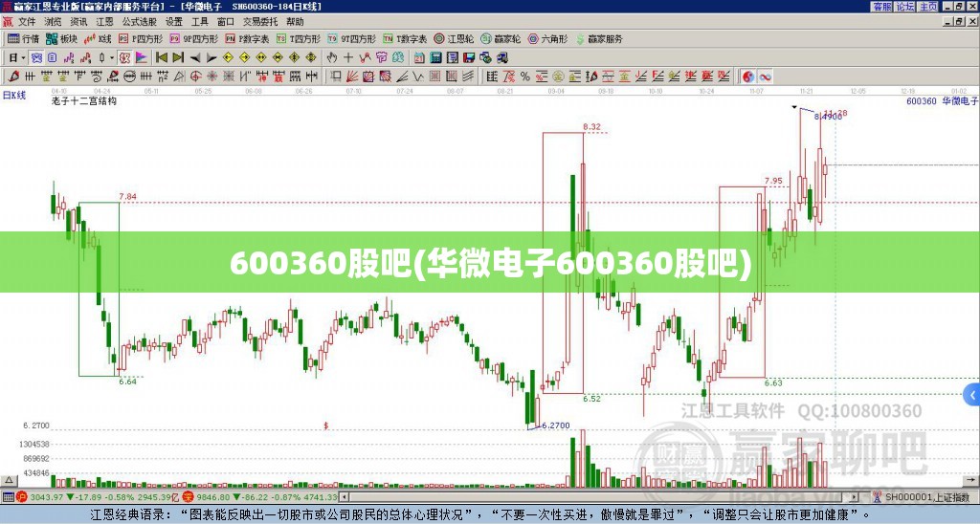Toggle the infinity loop icon
The width and height of the screenshot is (980, 524).
(765, 76)
